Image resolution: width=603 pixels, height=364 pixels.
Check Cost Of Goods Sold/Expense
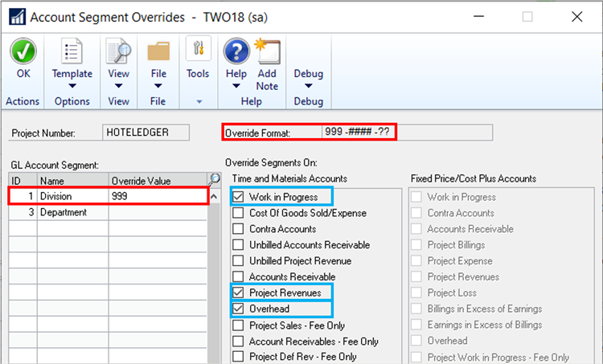(238, 213)
